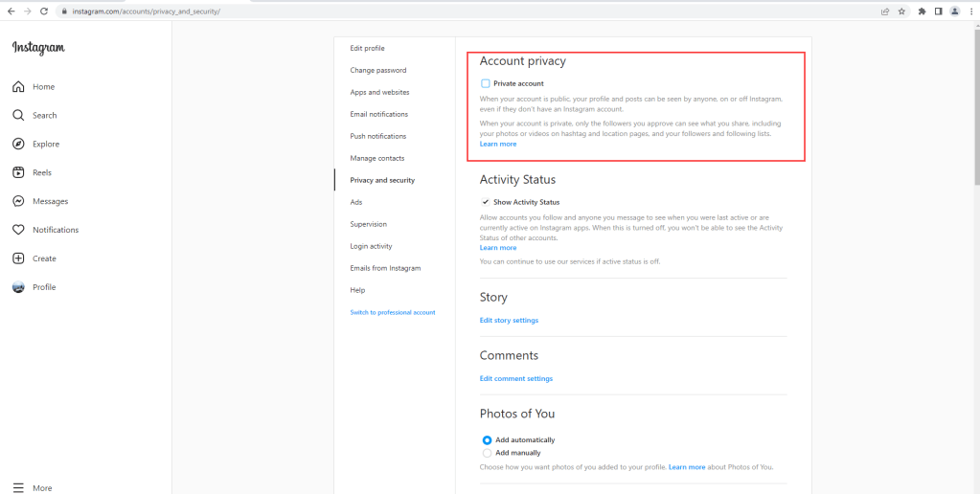Select Add automatically radio option
Image resolution: width=980 pixels, height=494 pixels.
tap(487, 440)
